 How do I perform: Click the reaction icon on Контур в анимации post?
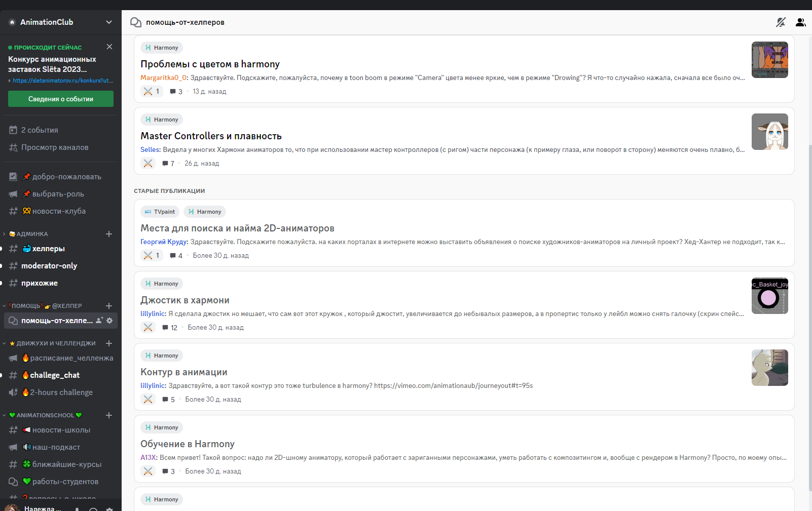(148, 400)
